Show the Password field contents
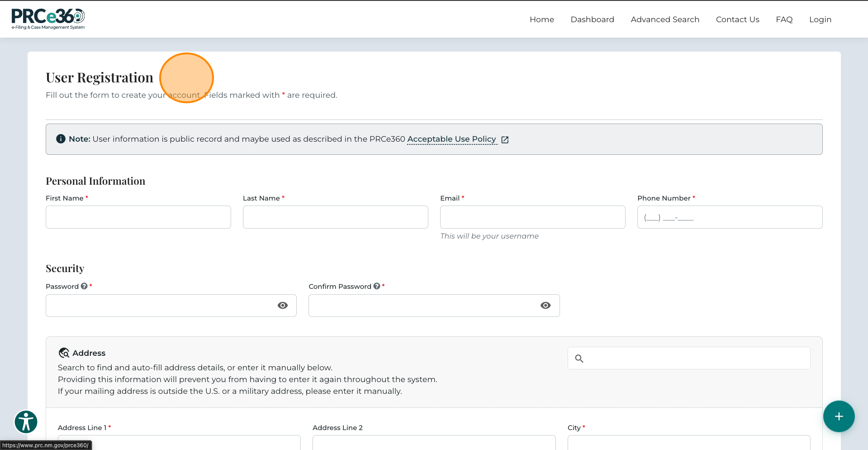This screenshot has width=868, height=450. [283, 305]
